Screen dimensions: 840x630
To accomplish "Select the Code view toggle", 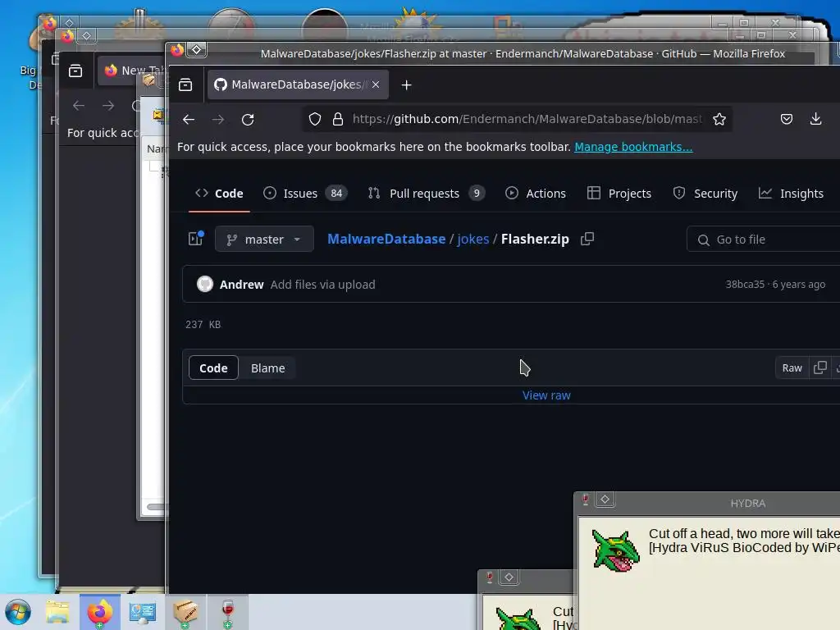I will click(x=213, y=368).
